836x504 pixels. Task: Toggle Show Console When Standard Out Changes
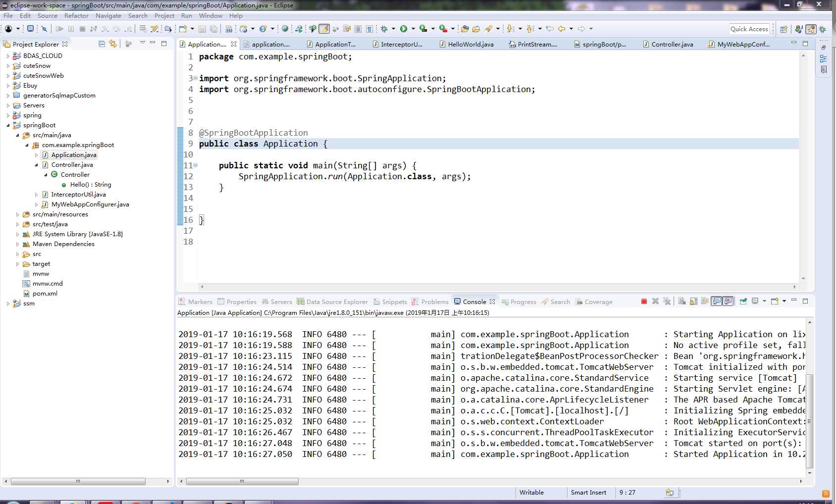716,301
